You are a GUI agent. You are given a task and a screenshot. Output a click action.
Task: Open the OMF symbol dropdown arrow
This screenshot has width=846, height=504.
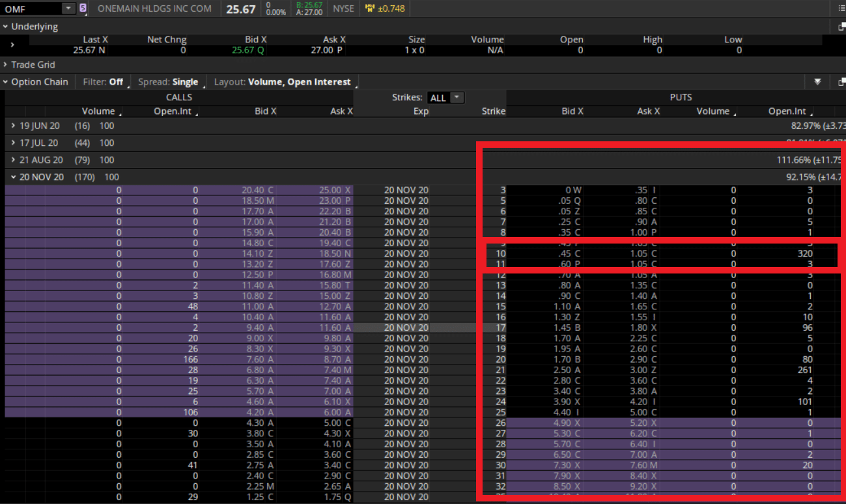68,8
